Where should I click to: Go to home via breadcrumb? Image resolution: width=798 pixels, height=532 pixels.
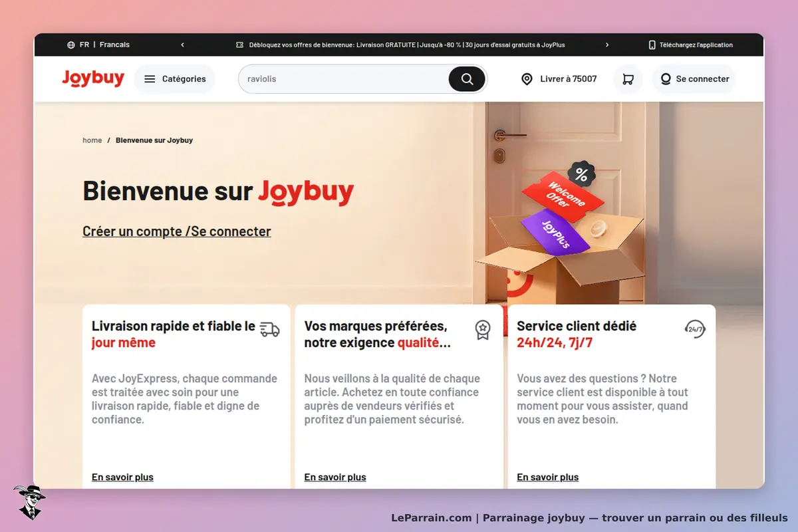(92, 140)
